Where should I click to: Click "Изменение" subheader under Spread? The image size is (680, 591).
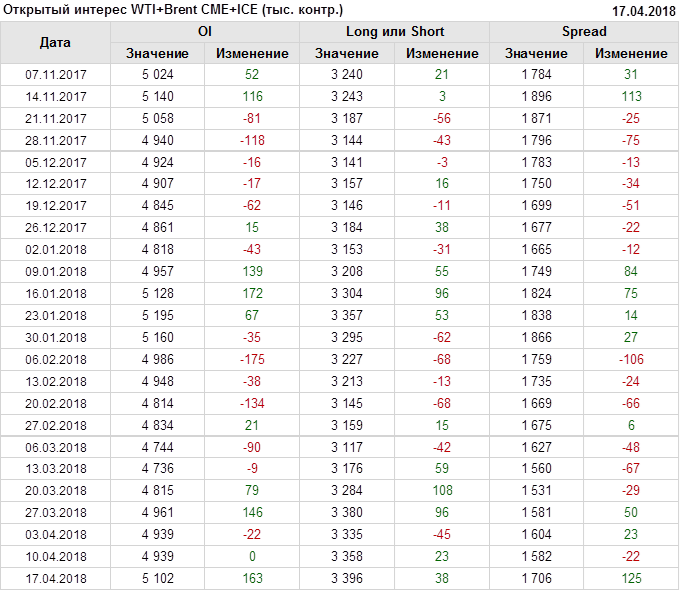point(630,53)
